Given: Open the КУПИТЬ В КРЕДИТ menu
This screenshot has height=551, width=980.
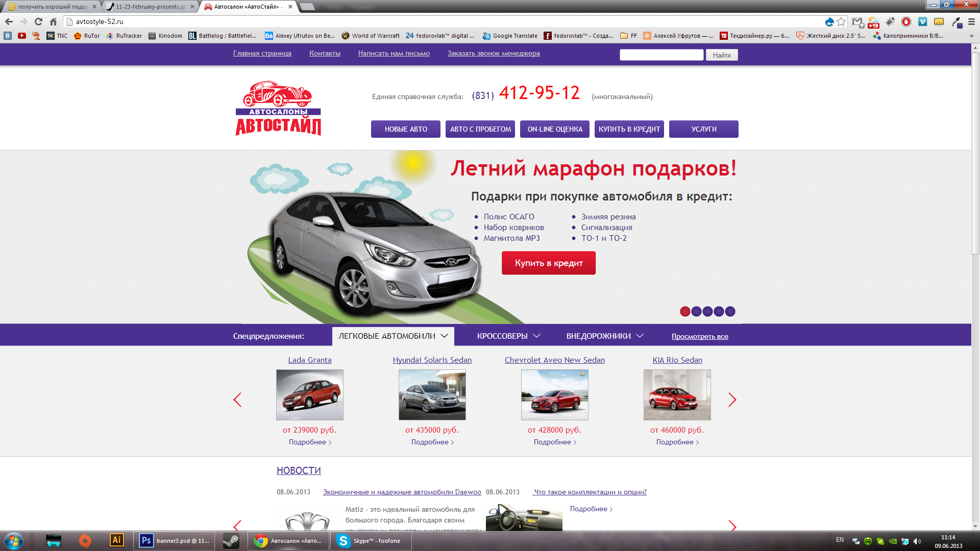Looking at the screenshot, I should [629, 129].
